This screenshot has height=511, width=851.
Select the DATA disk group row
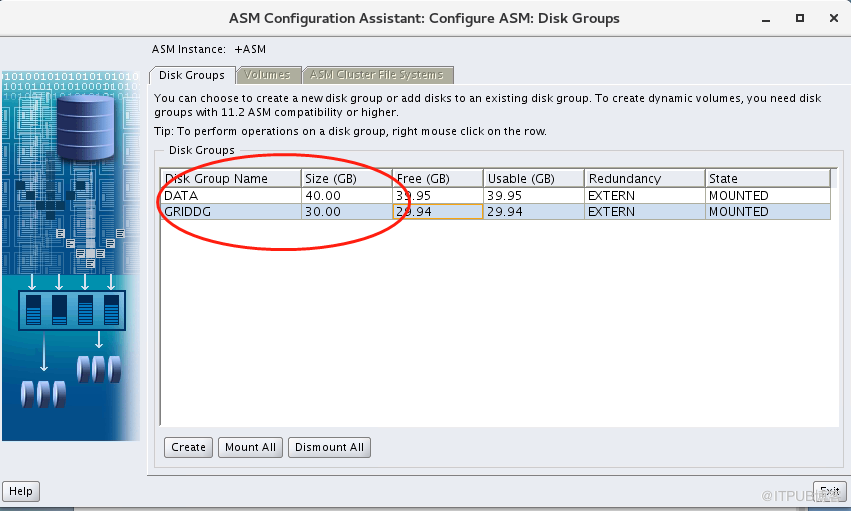496,195
